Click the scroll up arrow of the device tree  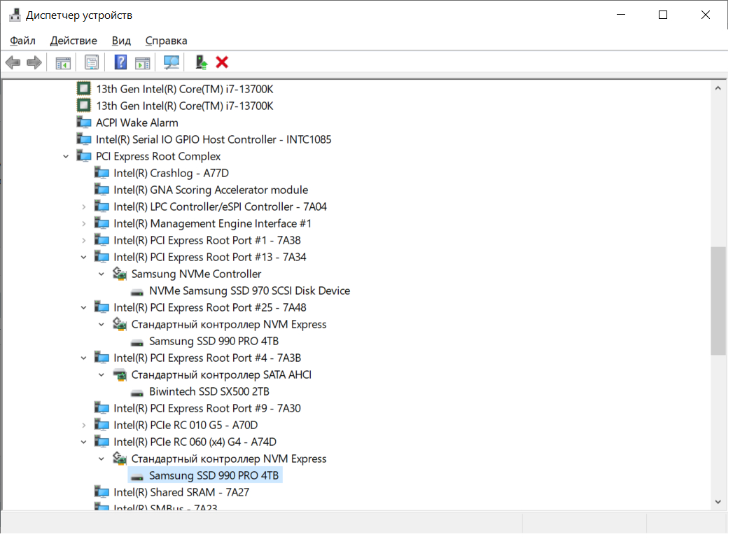718,88
